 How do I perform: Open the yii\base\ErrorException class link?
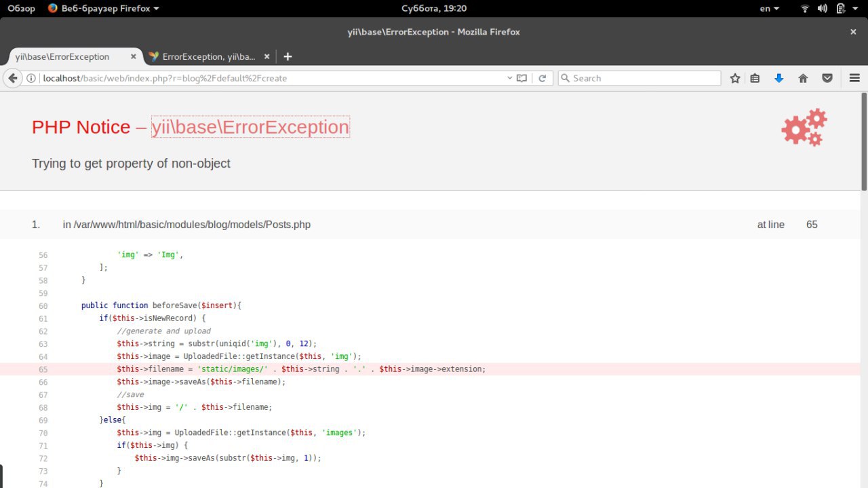click(x=250, y=127)
